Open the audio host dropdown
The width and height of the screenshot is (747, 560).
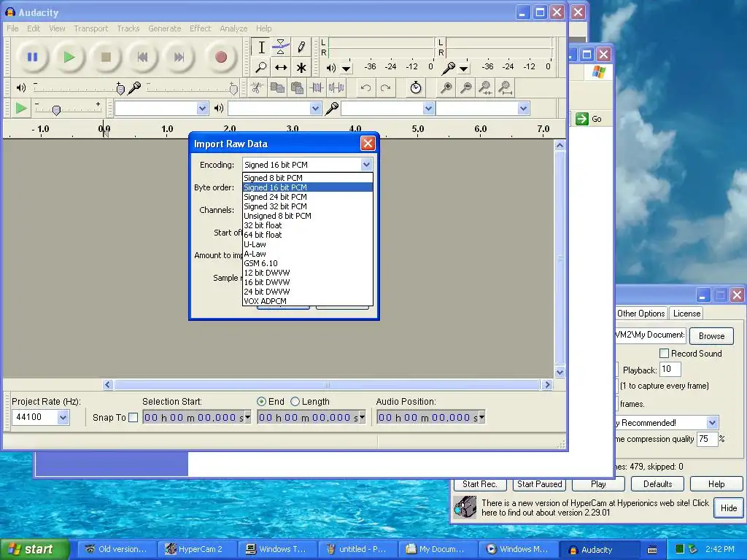203,109
